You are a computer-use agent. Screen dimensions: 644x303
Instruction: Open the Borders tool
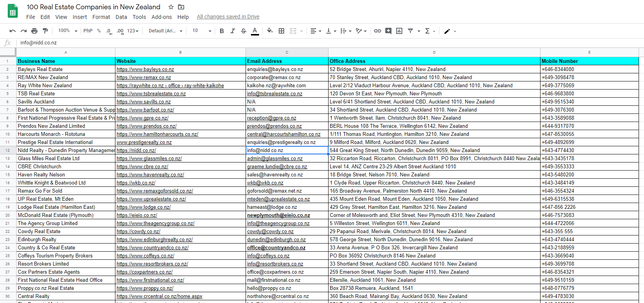(281, 31)
